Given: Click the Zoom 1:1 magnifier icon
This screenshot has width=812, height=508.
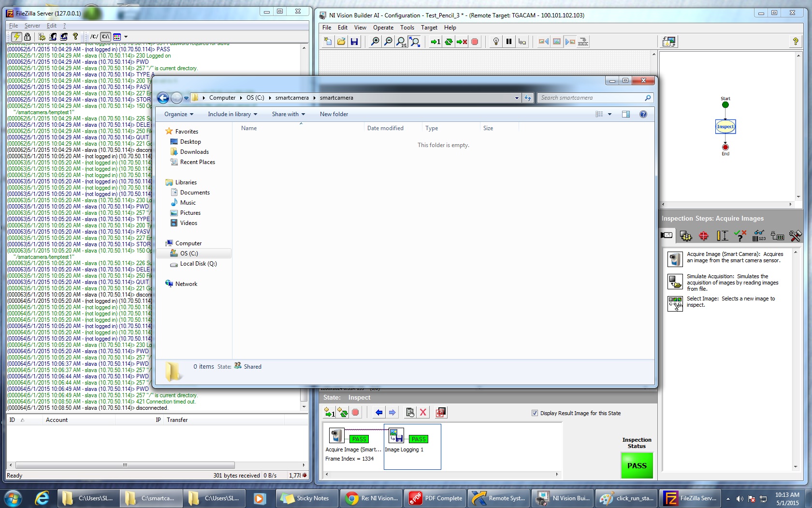Looking at the screenshot, I should (x=401, y=42).
